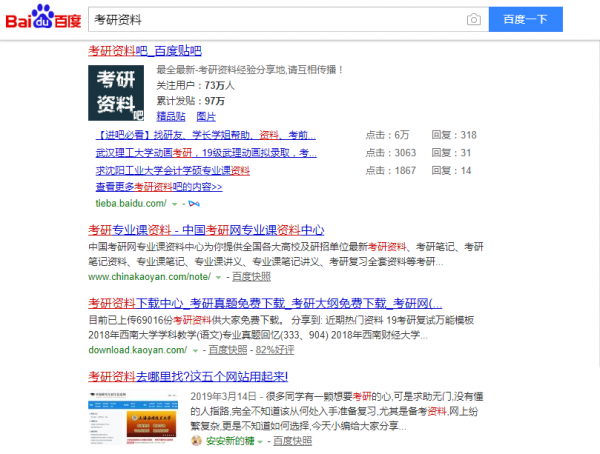This screenshot has height=454, width=600.
Task: Click the 考研资料吧 thumbnail image
Action: click(x=116, y=93)
